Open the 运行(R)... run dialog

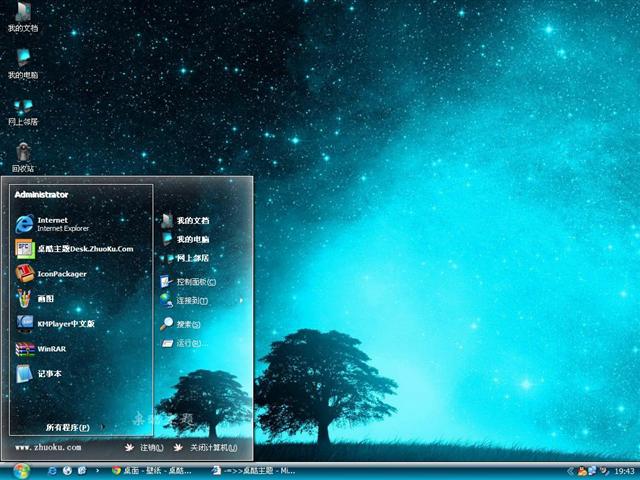coord(184,343)
